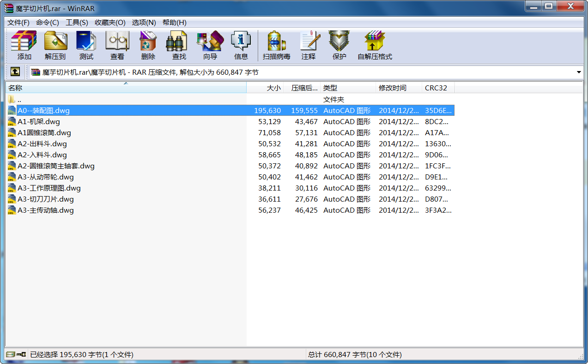Open the 文件(F) menu

pos(18,23)
